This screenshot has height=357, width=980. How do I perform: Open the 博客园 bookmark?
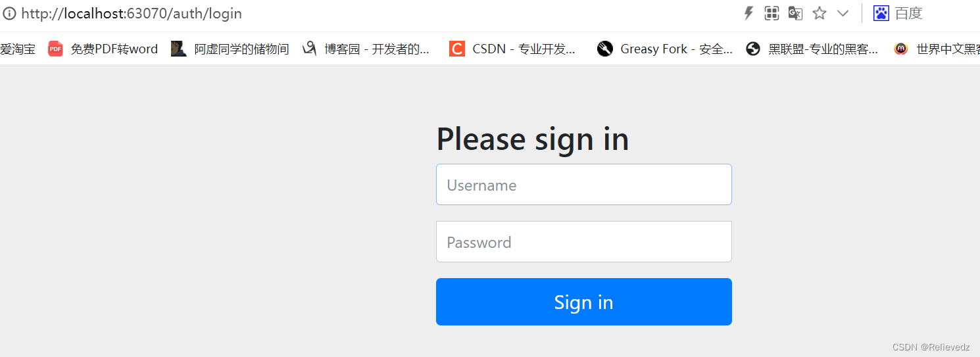366,49
